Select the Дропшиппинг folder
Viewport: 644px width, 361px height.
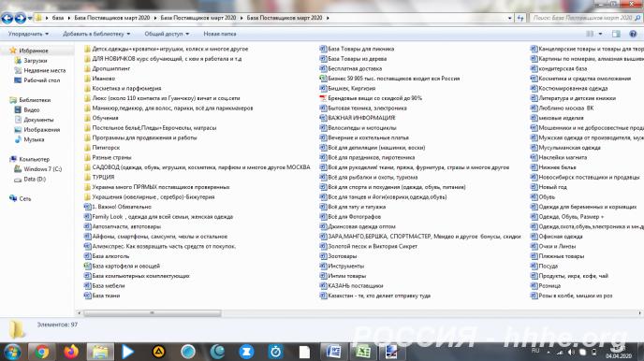coord(110,68)
